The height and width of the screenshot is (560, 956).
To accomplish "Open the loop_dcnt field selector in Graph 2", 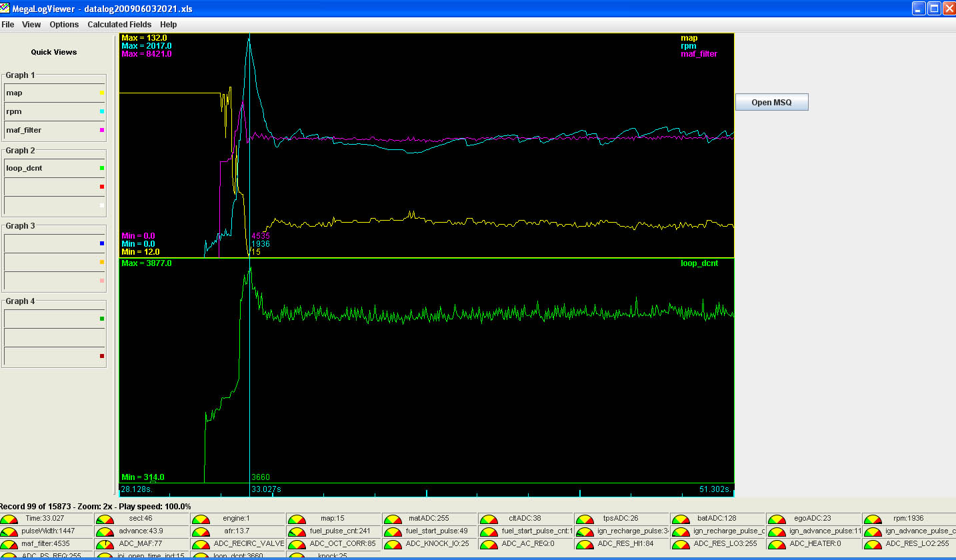I will coord(54,169).
